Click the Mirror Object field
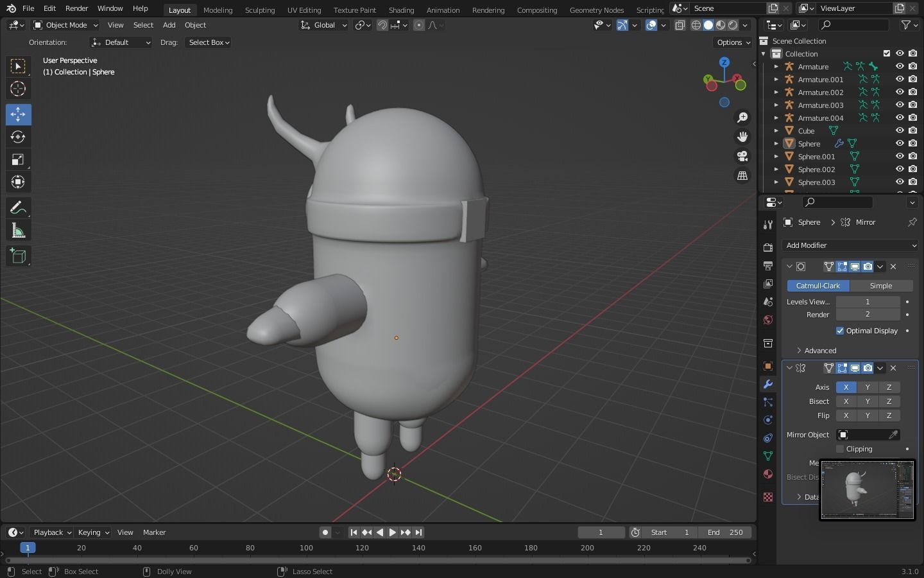The height and width of the screenshot is (578, 924). [x=868, y=435]
